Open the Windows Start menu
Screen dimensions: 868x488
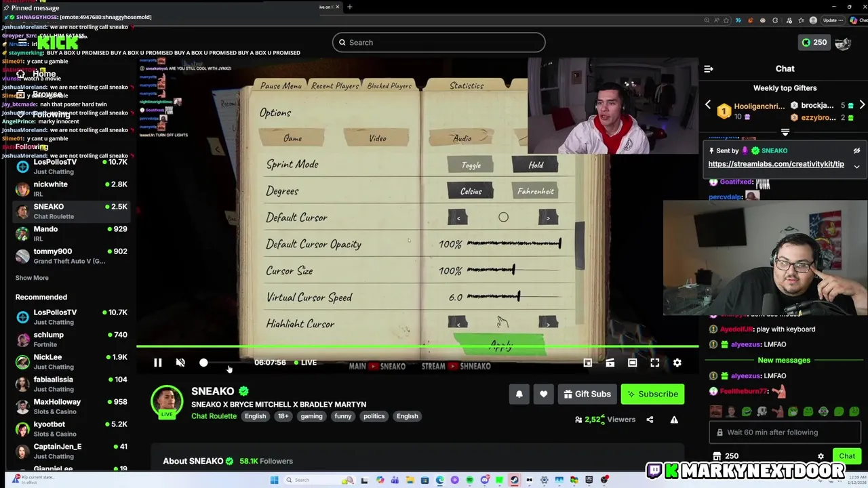coord(274,480)
